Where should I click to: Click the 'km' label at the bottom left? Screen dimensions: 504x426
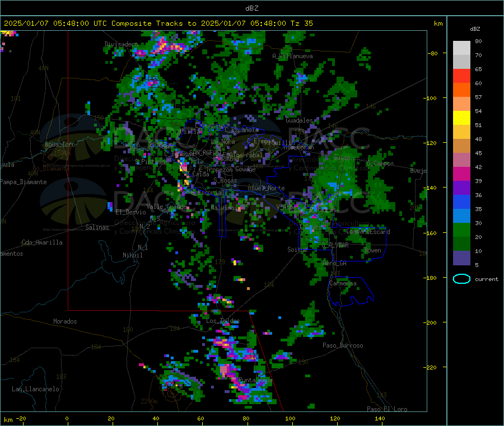tap(8, 420)
